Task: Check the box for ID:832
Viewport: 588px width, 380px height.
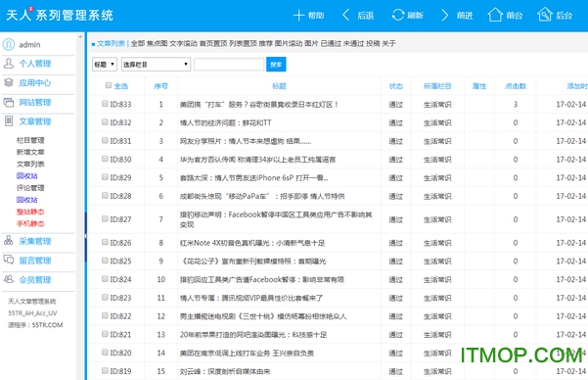Action: 105,121
